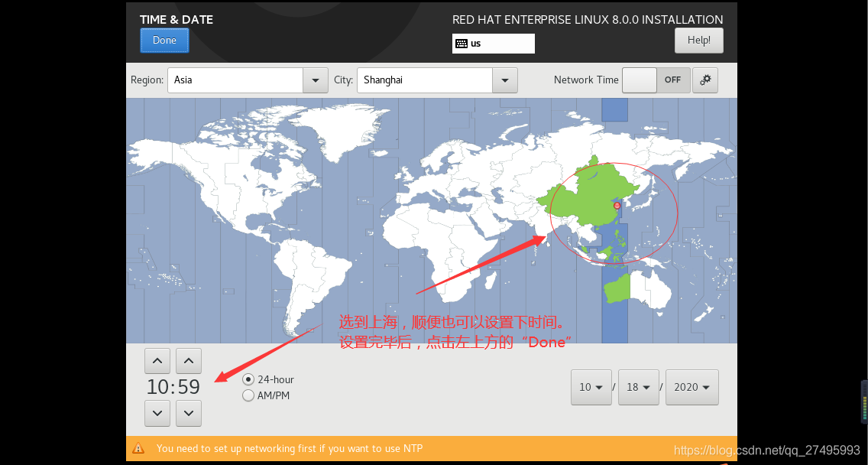Click the NTP networking warning message
Screen dimensions: 868x465
click(290, 448)
